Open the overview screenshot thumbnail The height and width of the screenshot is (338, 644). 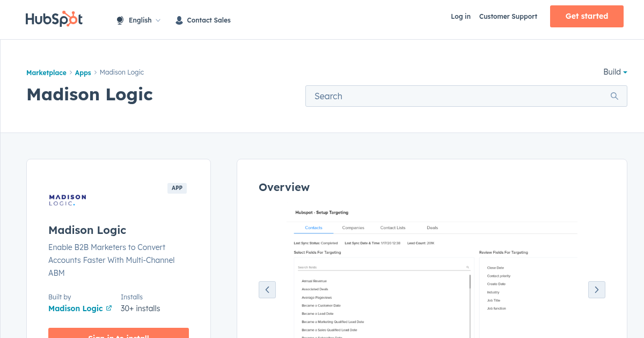click(432, 271)
